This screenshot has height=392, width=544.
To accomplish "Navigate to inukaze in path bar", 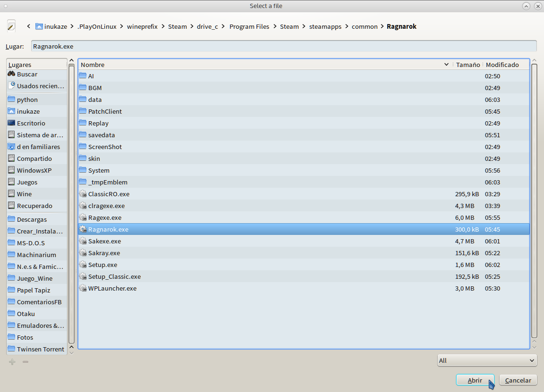I will pyautogui.click(x=51, y=26).
